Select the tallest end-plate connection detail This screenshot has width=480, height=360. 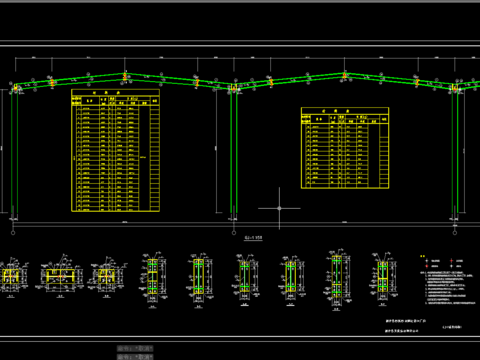pos(337,279)
